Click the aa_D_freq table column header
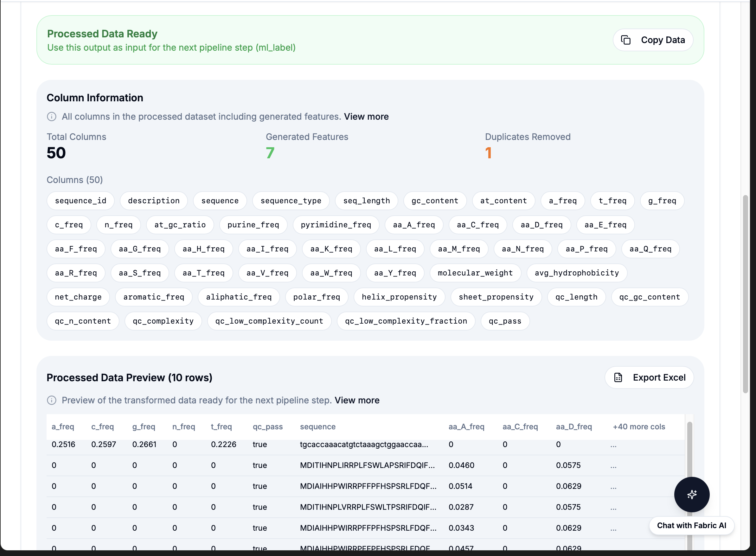This screenshot has width=756, height=556. [574, 427]
